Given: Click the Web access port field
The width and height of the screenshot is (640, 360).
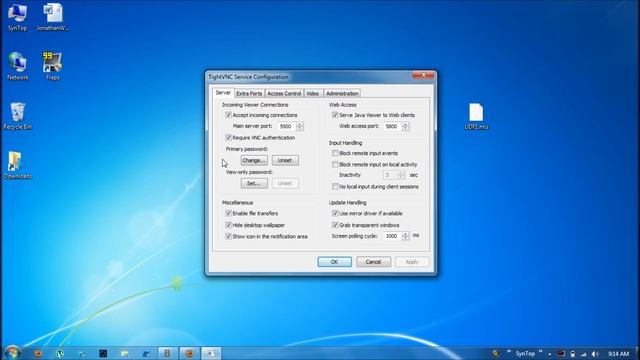Looking at the screenshot, I should (x=393, y=127).
